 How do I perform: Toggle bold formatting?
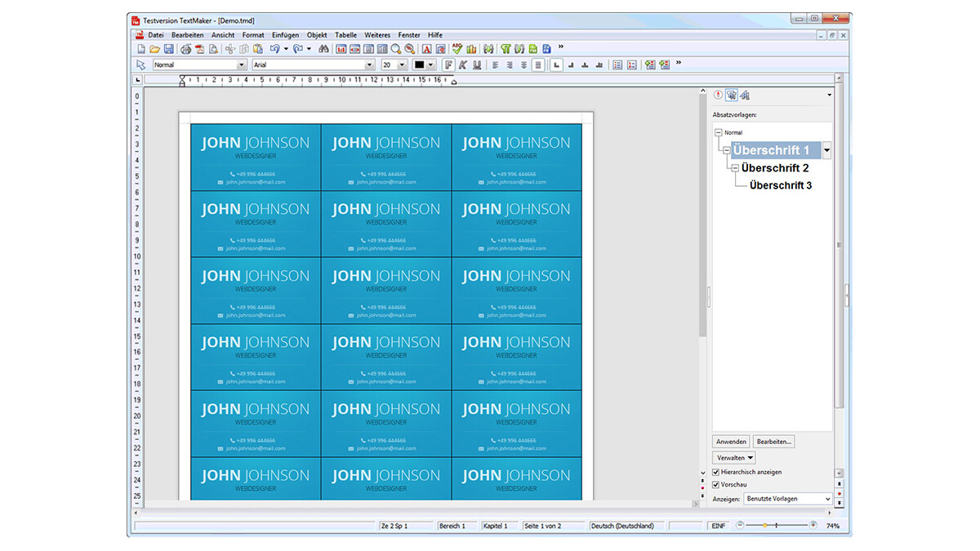[x=448, y=64]
